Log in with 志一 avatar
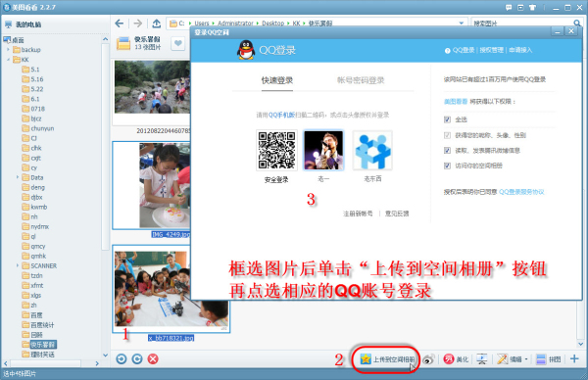588x380 pixels. tap(323, 150)
